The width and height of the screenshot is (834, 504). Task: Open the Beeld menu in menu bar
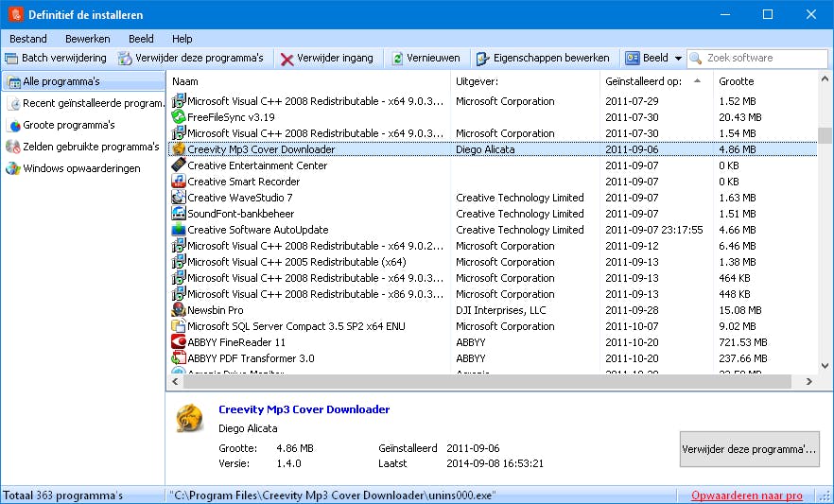[x=141, y=39]
